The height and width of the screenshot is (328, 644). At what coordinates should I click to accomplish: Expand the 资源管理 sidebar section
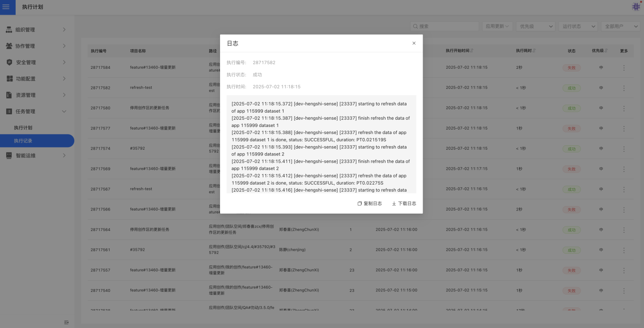[64, 95]
